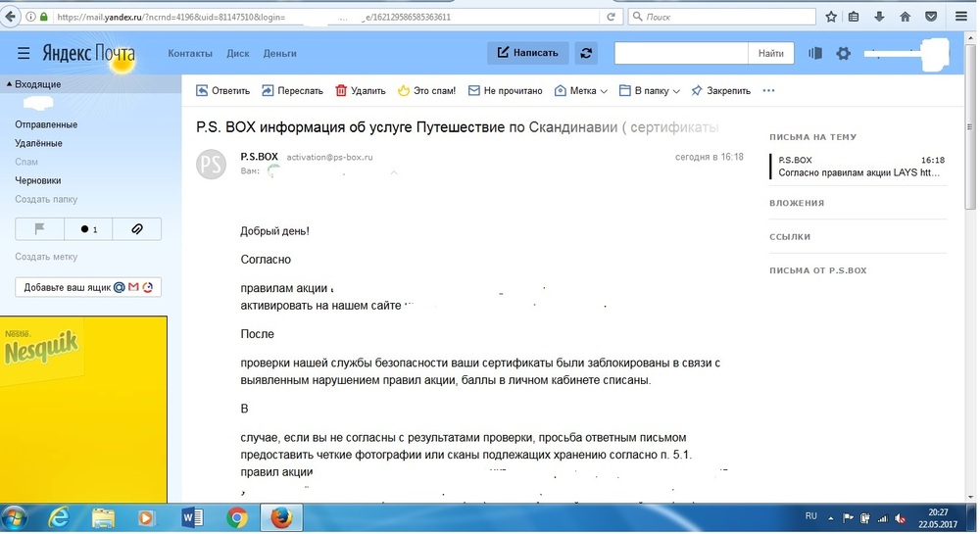This screenshot has height=534, width=980.
Task: Open the В папку dropdown
Action: tap(650, 90)
